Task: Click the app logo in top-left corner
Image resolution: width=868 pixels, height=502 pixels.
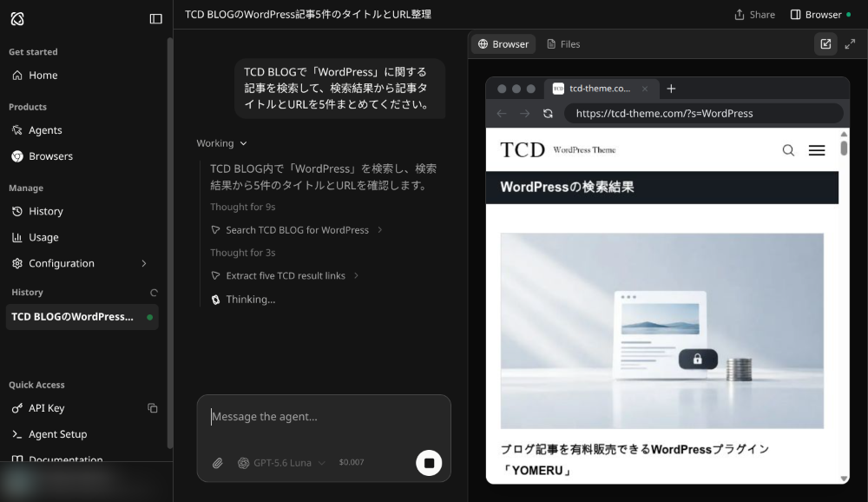Action: click(x=17, y=19)
